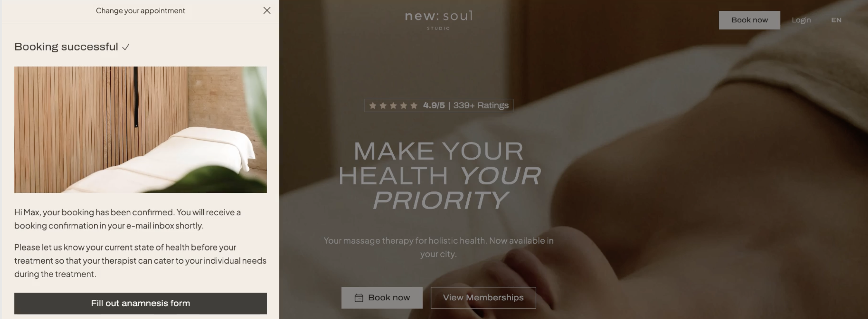Click the MAKE YOUR HEALTH YOUR PRIORITY headline
Screen dimensions: 868x319
pyautogui.click(x=439, y=175)
